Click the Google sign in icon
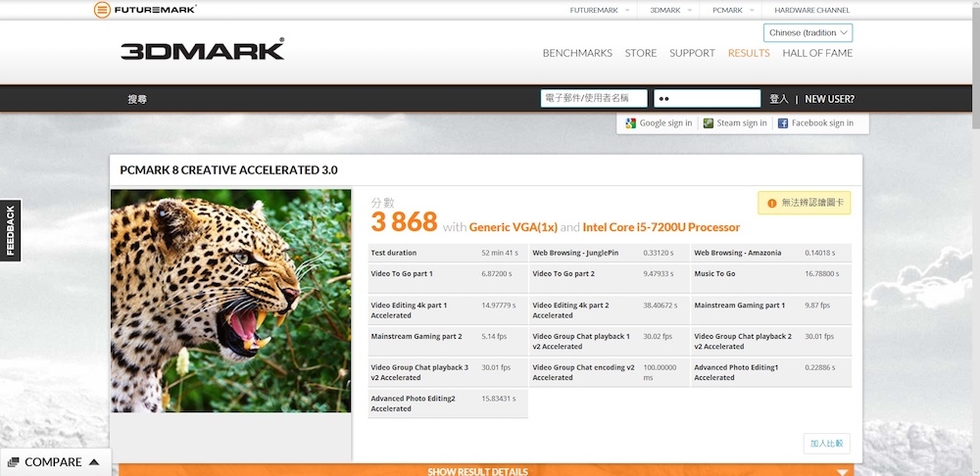Screen dimensions: 980x476 [x=630, y=123]
